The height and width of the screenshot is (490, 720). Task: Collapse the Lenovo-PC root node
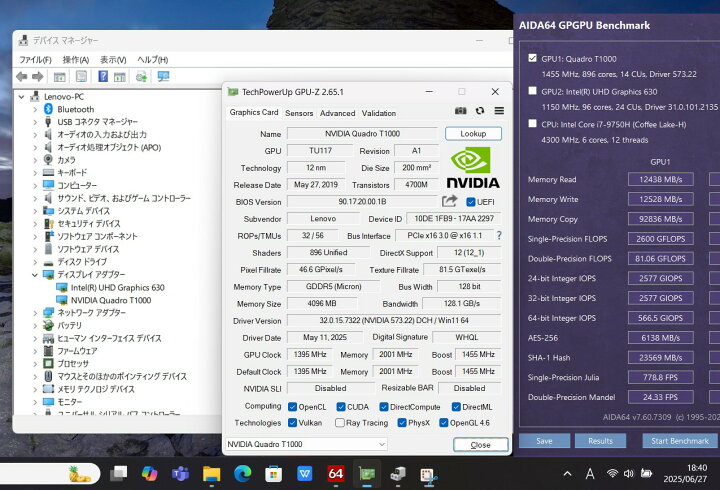[22, 97]
